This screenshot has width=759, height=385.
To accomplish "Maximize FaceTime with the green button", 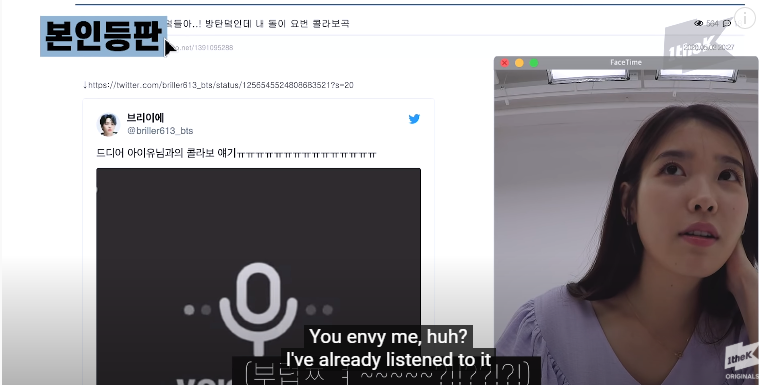I will pos(533,63).
